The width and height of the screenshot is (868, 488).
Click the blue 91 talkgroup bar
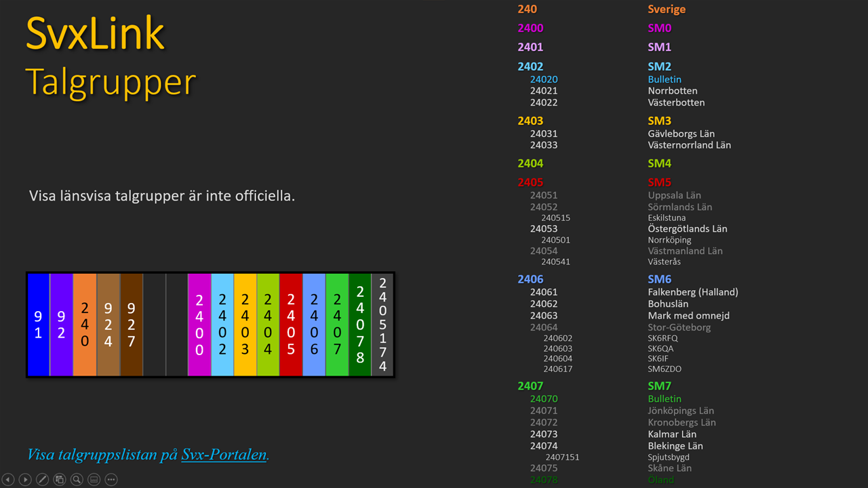39,325
